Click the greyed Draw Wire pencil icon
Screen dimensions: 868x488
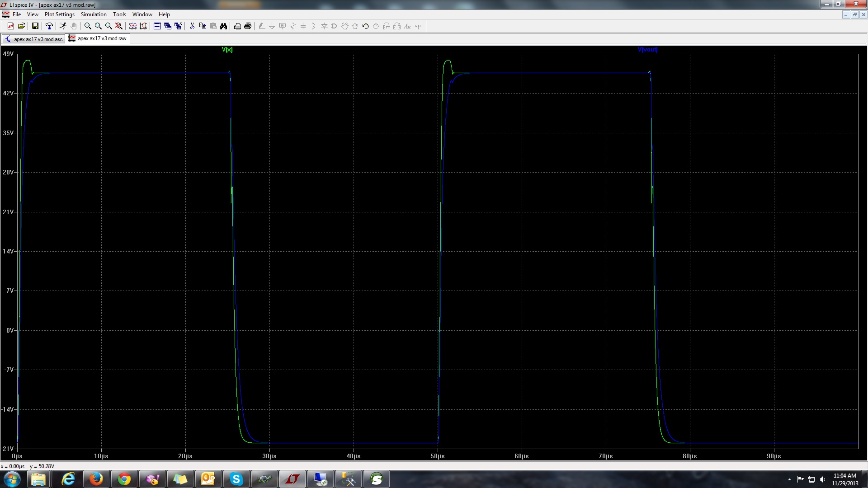tap(262, 26)
